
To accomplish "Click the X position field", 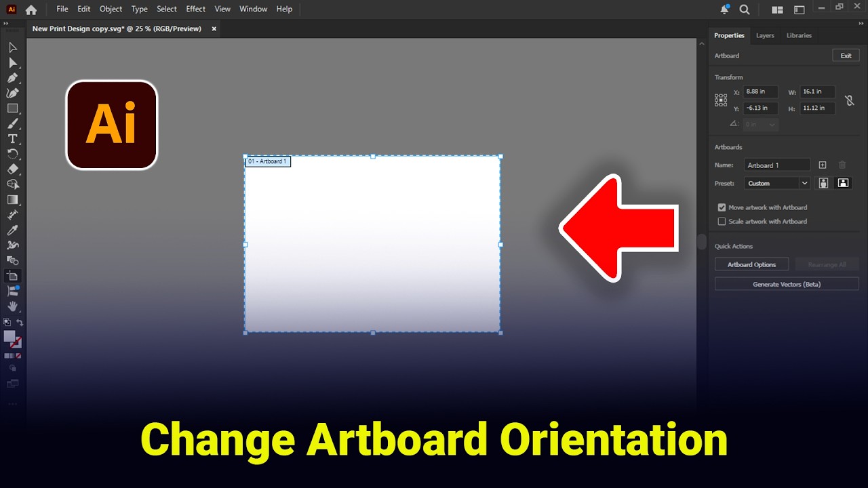I will pos(760,91).
